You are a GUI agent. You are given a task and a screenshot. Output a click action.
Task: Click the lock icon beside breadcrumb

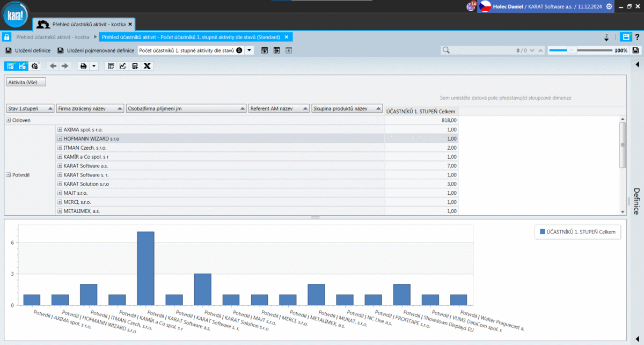[x=7, y=37]
